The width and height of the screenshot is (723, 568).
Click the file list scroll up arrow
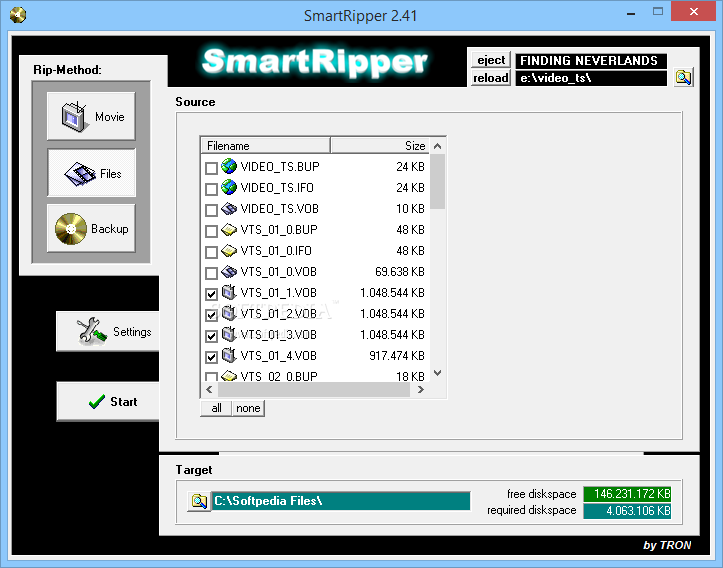pyautogui.click(x=438, y=146)
